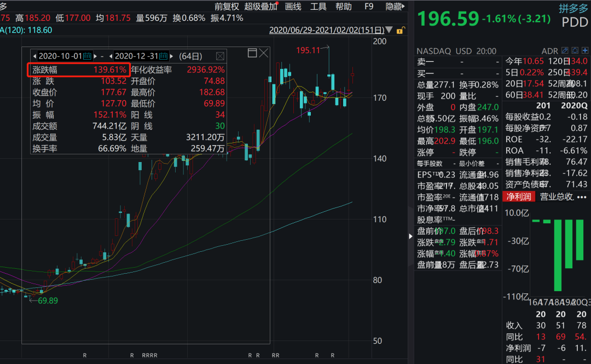Click the ADR label

(549, 51)
